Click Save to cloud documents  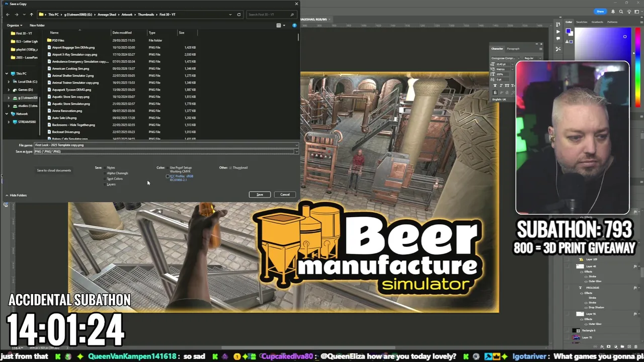pos(54,170)
